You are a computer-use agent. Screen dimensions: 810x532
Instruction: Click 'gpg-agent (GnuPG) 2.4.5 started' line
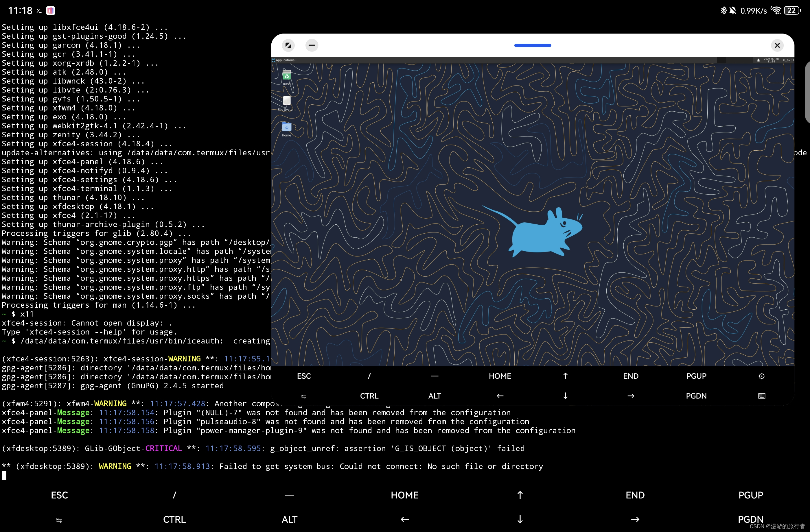tap(113, 386)
